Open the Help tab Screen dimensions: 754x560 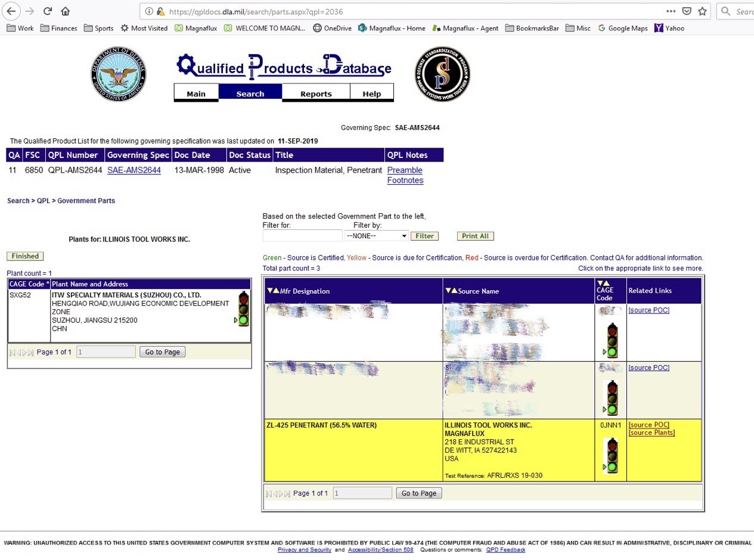point(372,94)
